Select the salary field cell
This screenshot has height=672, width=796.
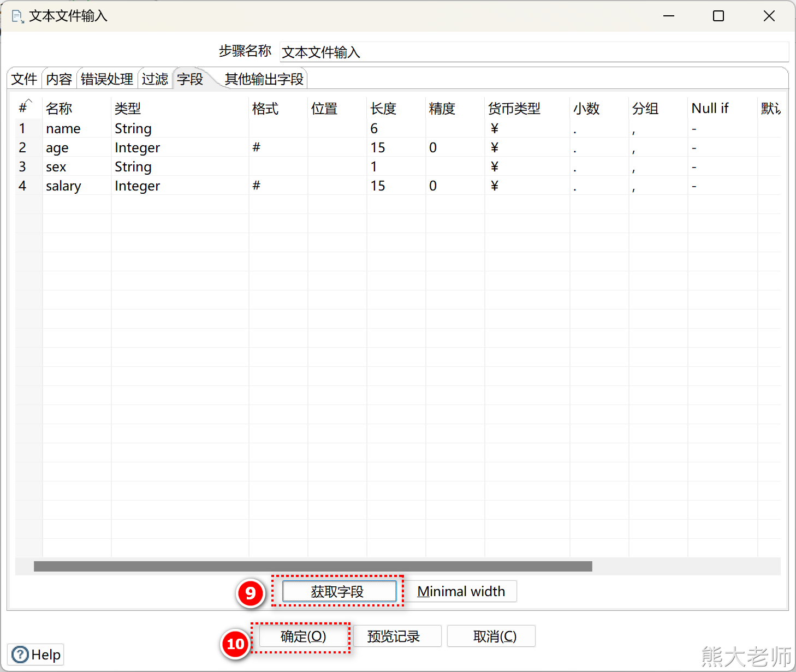click(77, 186)
